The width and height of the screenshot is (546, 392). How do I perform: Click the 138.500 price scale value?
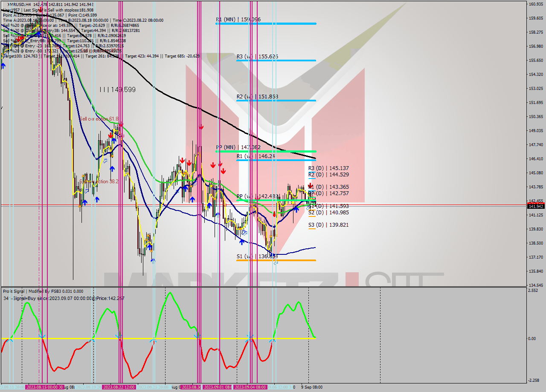535,243
